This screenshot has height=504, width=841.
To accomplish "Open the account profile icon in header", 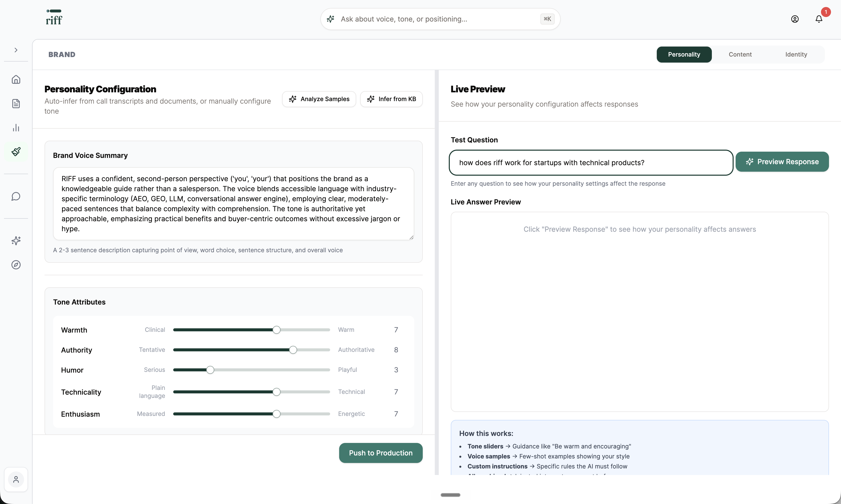I will pos(795,19).
